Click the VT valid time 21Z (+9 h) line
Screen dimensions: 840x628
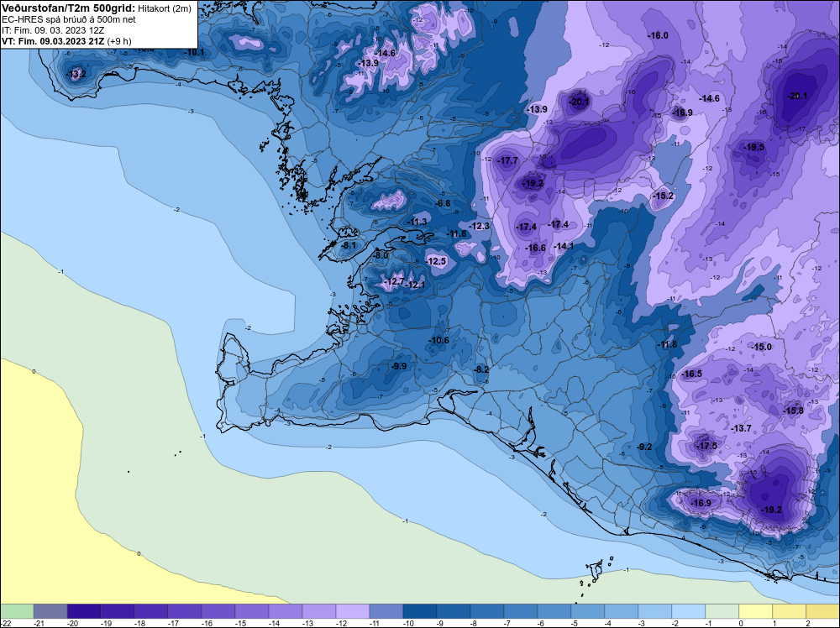click(66, 40)
